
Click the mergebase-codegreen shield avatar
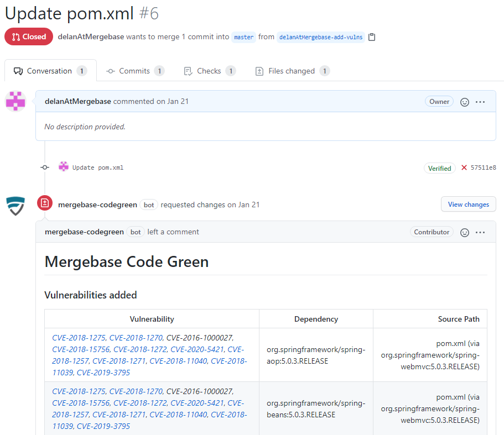15,206
